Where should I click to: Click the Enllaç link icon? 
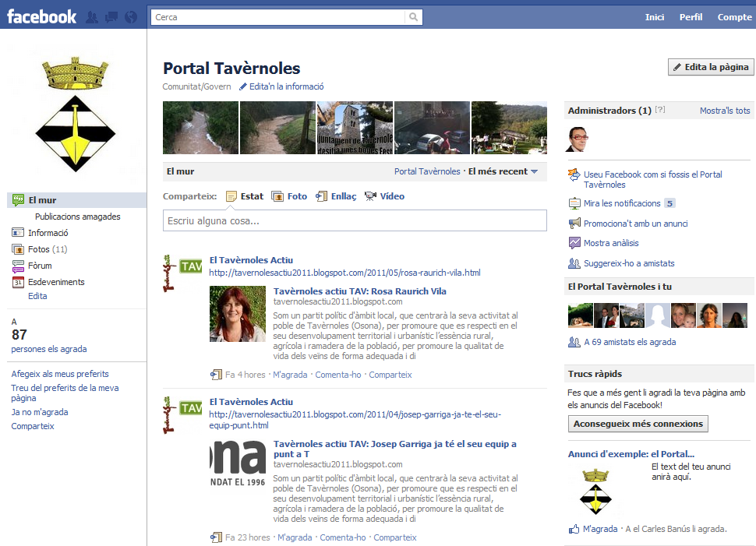321,196
